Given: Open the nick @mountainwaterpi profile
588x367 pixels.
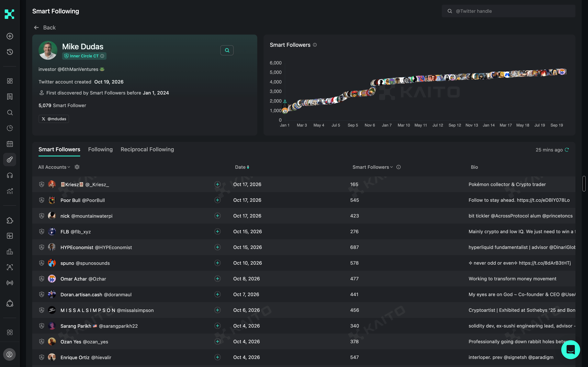Looking at the screenshot, I should coord(86,216).
